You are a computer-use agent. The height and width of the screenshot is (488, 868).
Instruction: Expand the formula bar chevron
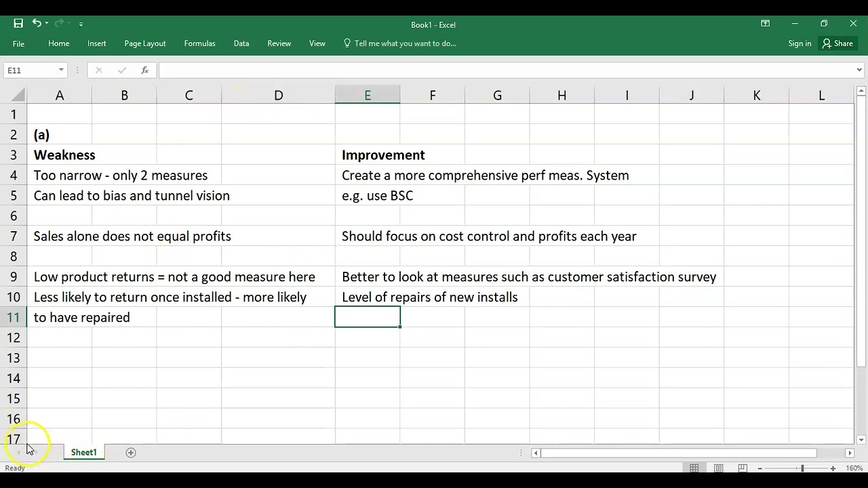859,70
